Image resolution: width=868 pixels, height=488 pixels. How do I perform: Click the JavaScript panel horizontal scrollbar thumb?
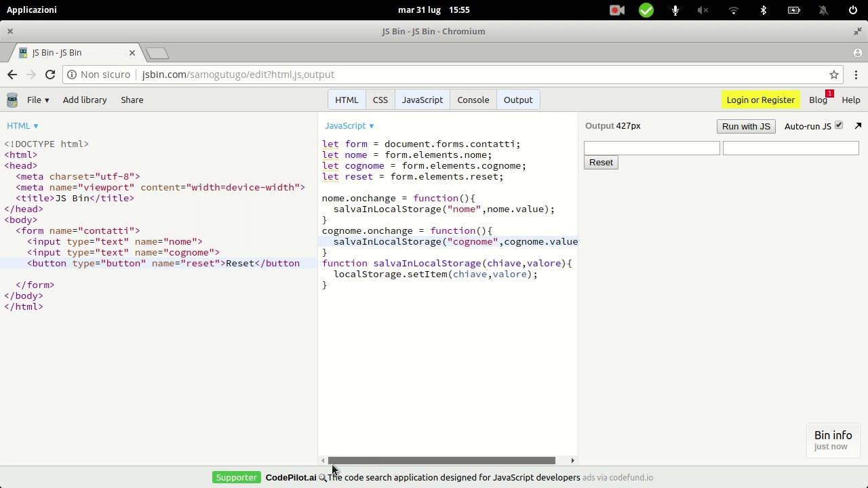pos(441,461)
